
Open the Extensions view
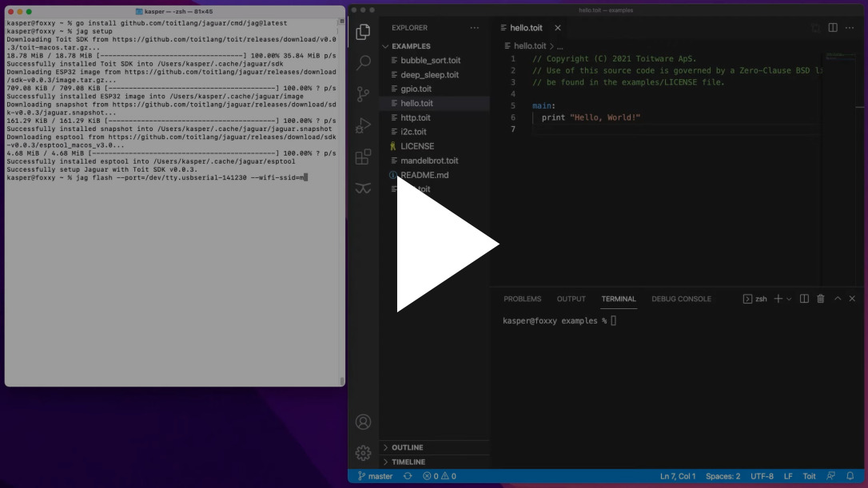363,157
